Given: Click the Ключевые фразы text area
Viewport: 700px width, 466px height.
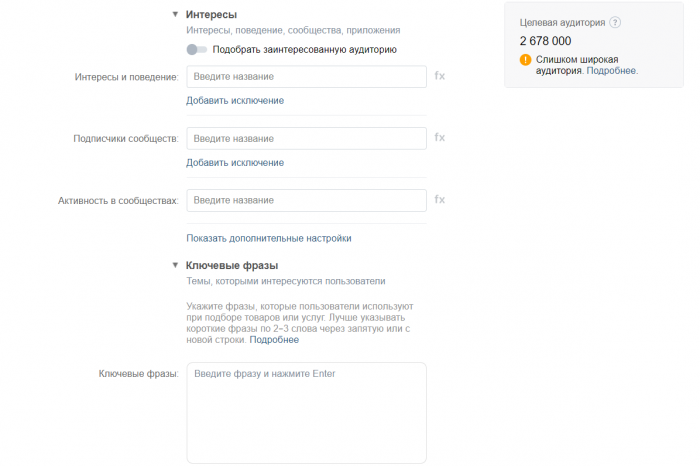Looking at the screenshot, I should click(306, 410).
